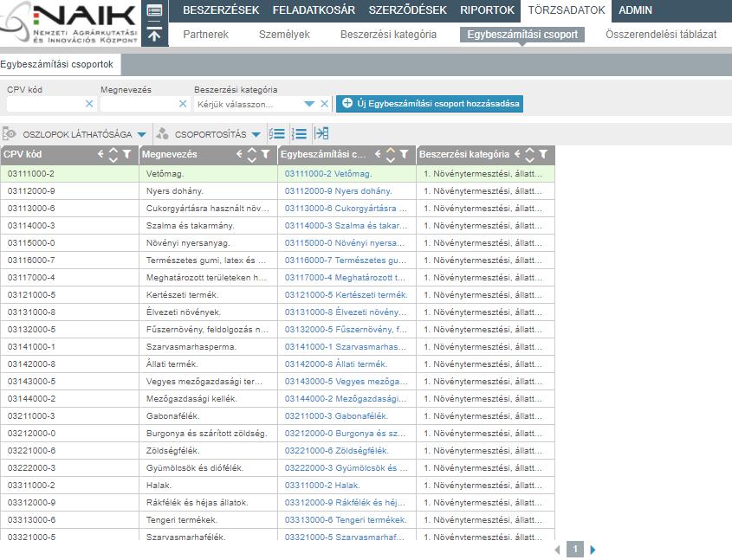Open the ADMIN menu

click(635, 10)
